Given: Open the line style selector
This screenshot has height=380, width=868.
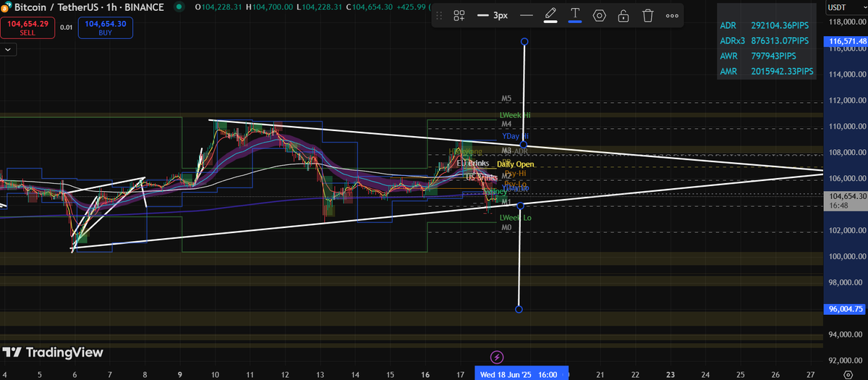Looking at the screenshot, I should pos(527,15).
